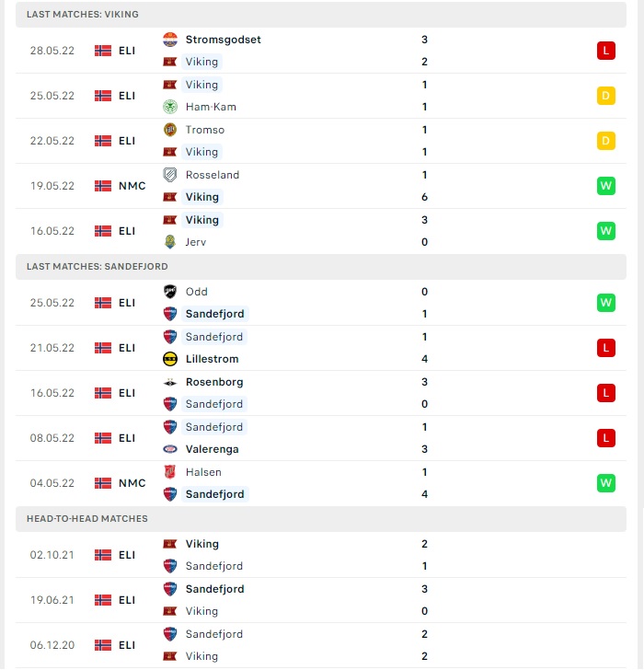Click the Jerv team logo
644x670 pixels.
170,242
